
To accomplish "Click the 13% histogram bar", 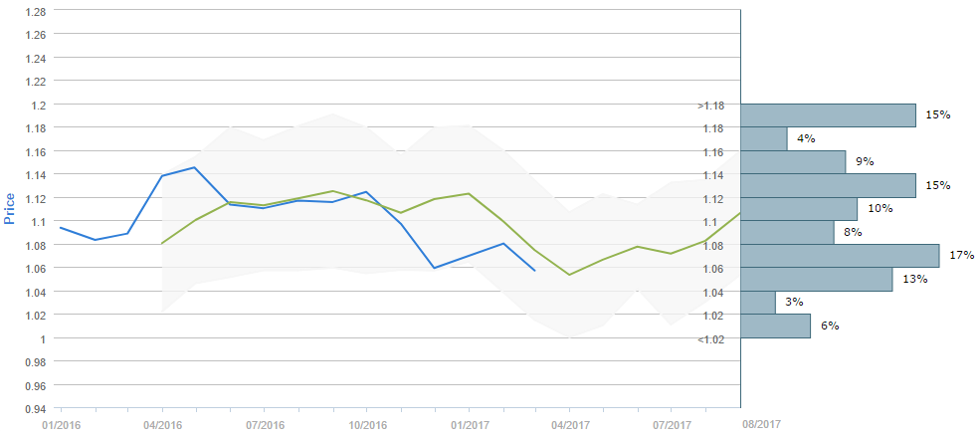I will click(816, 280).
